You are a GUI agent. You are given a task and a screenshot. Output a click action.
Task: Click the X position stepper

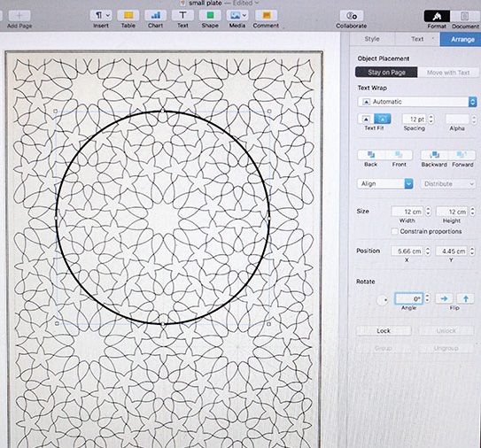[428, 251]
